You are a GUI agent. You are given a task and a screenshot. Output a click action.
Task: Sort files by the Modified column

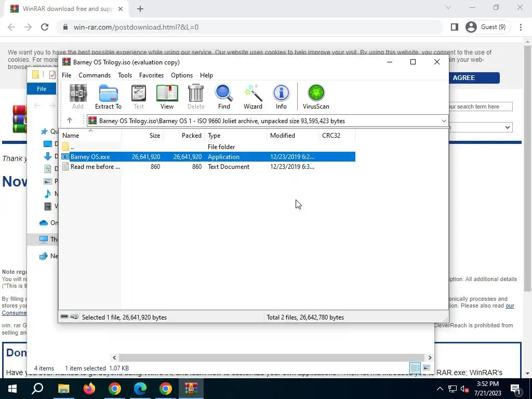click(x=293, y=136)
